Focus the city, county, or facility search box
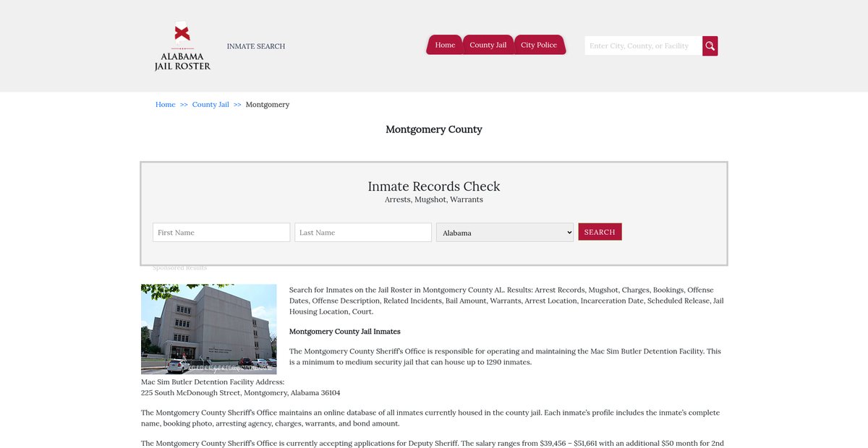The width and height of the screenshot is (868, 448). (x=642, y=46)
